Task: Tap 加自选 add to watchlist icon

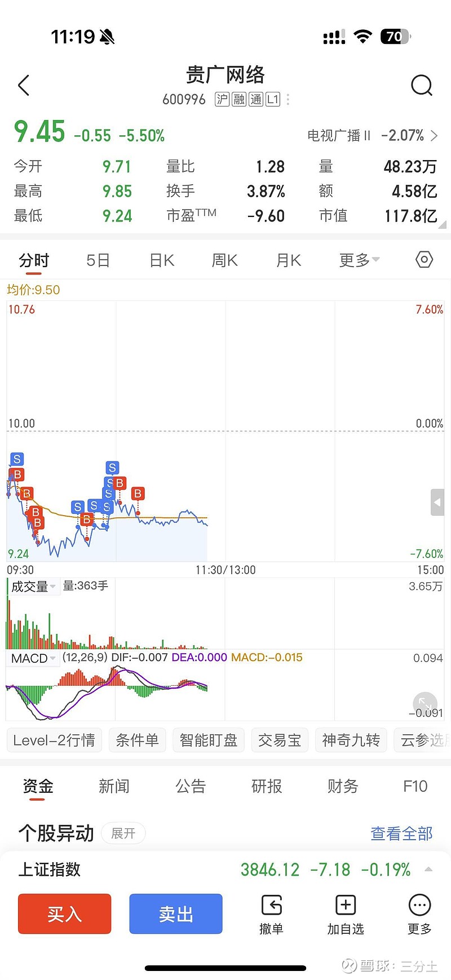Action: click(346, 914)
